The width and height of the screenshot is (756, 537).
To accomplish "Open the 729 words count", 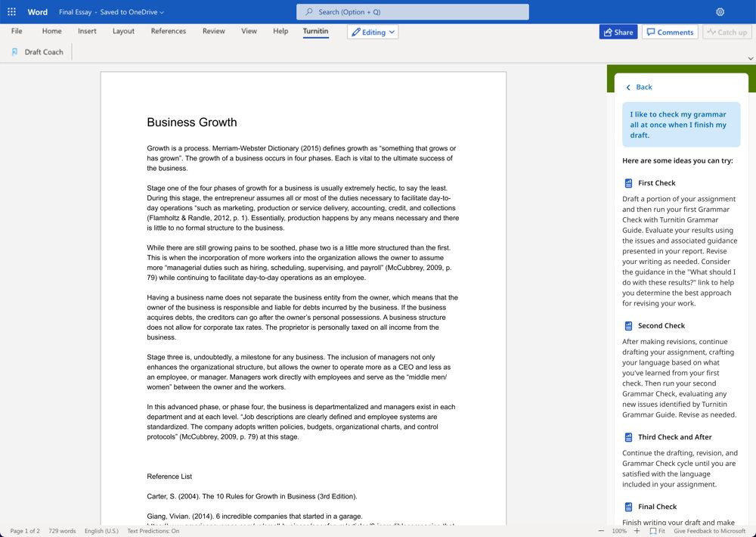I will (62, 531).
